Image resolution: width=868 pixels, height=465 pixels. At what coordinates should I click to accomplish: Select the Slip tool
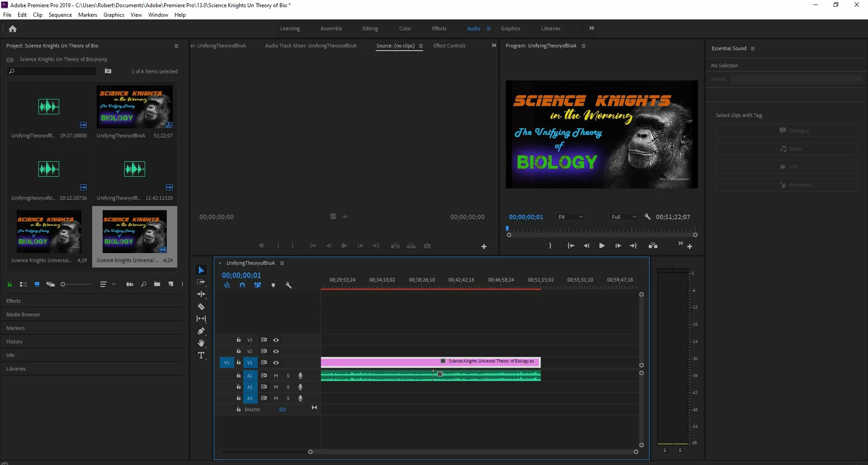tap(201, 319)
